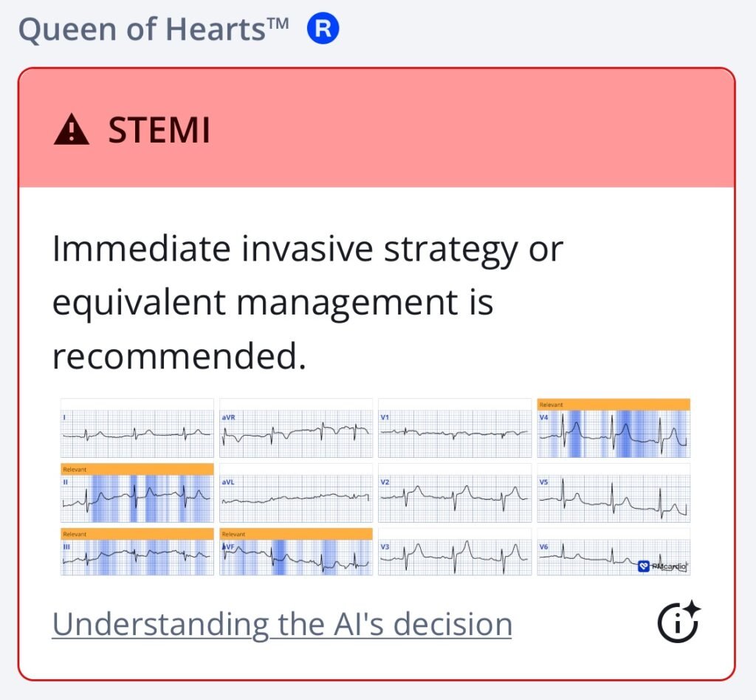Open the highlighted aVF lead tracing
Screen dimensions: 756x700
(x=295, y=557)
